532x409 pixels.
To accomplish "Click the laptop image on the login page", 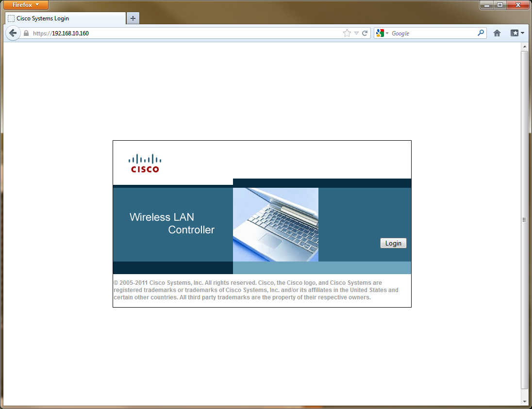I will coord(275,225).
